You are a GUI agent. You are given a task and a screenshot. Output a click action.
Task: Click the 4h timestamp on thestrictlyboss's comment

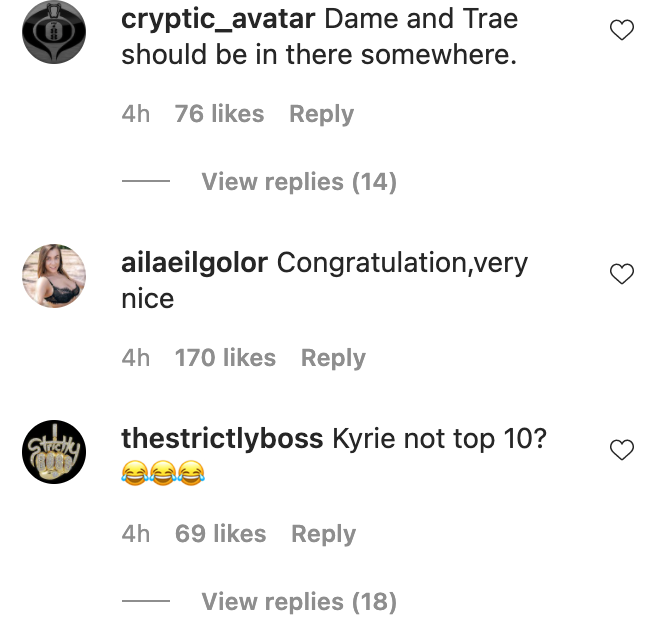tap(135, 534)
